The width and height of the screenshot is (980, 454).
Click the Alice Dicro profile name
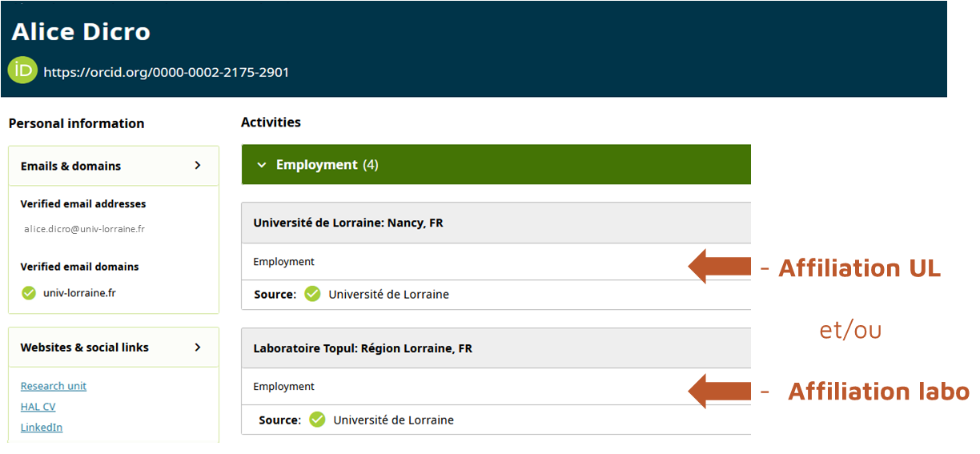pos(81,32)
